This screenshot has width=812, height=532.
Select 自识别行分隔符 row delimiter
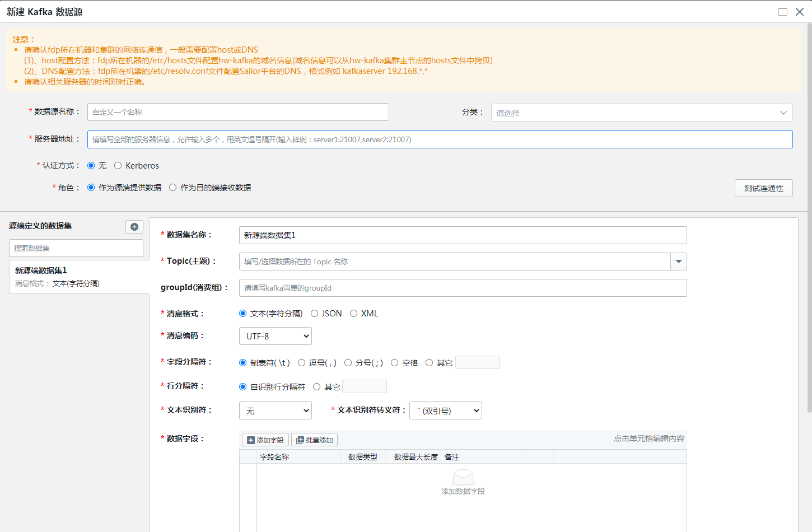(243, 387)
